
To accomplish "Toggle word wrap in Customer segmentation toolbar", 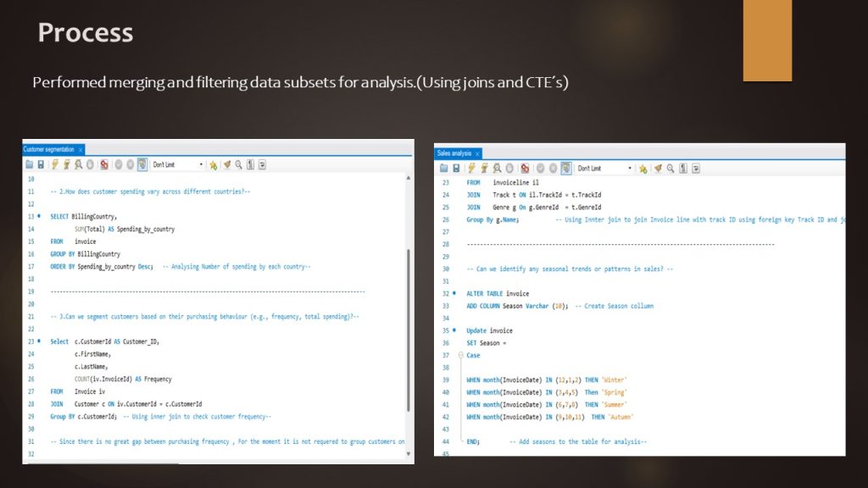I will point(262,164).
